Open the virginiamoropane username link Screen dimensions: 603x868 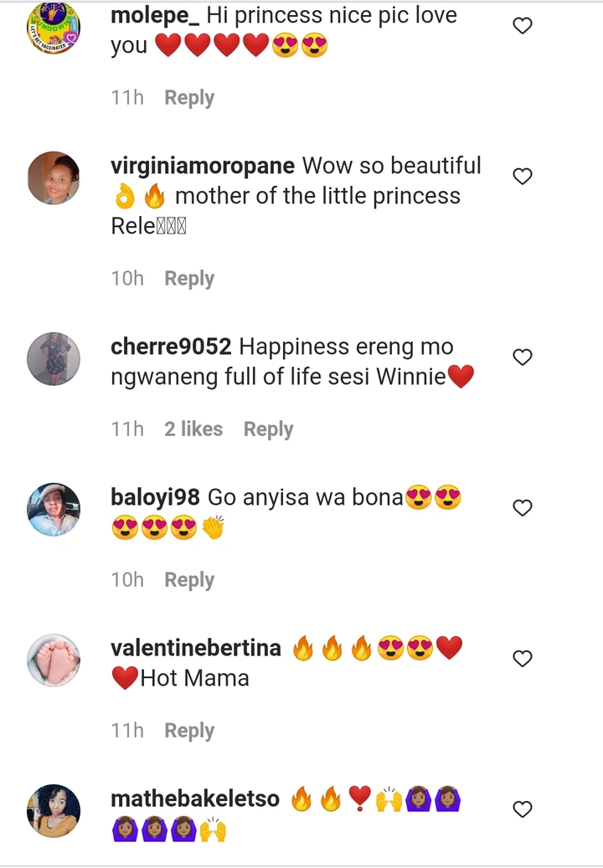click(203, 166)
